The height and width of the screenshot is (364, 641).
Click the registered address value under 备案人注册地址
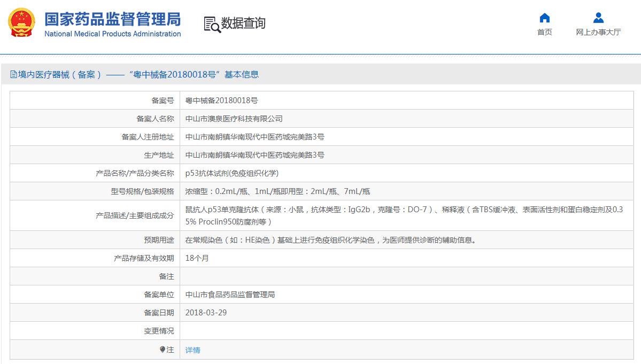coord(254,137)
